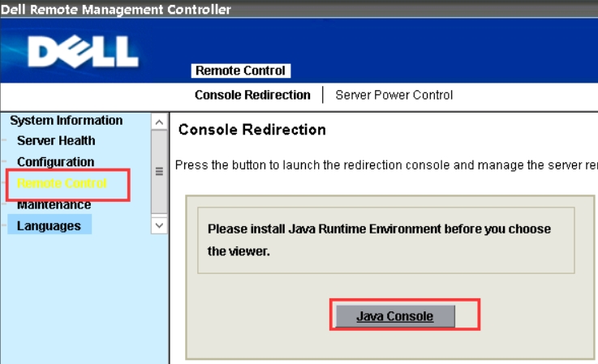Click the Java Runtime Environment notice text

coord(379,240)
